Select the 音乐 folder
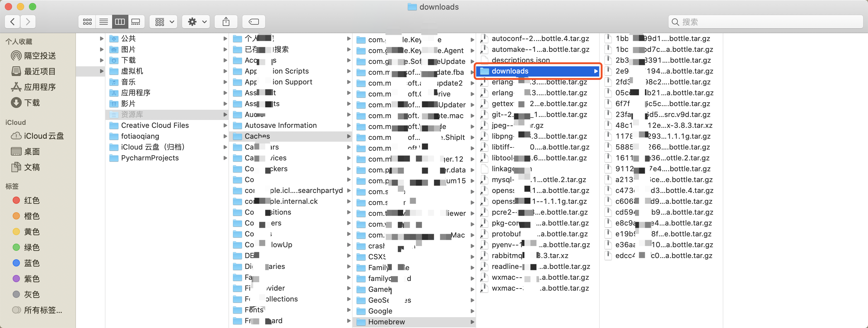The image size is (868, 328). 167,82
